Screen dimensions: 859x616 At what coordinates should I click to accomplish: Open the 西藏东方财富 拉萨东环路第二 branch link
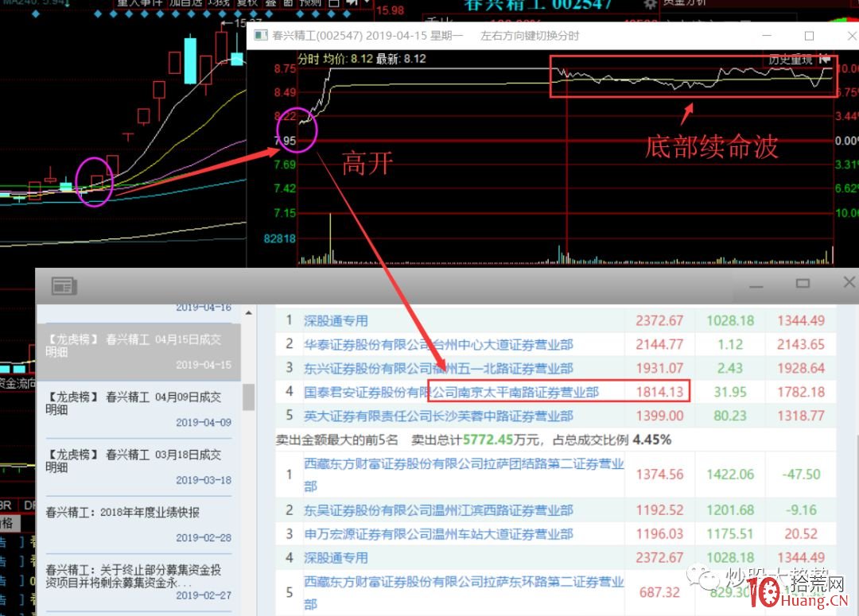click(464, 592)
